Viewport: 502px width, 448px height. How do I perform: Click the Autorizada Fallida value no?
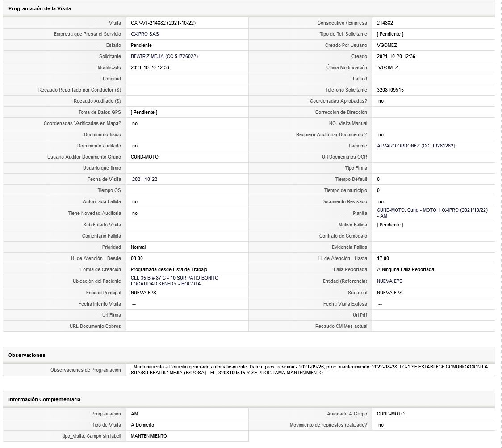point(135,202)
